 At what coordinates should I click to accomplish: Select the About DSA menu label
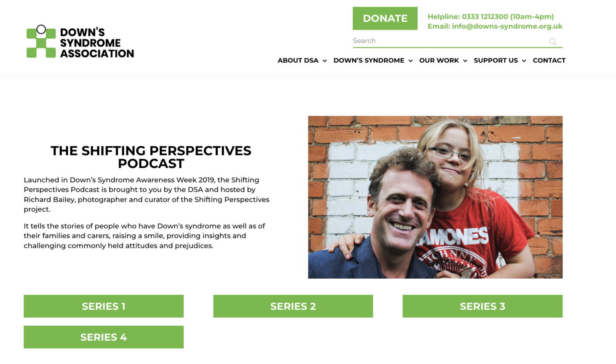pyautogui.click(x=298, y=60)
